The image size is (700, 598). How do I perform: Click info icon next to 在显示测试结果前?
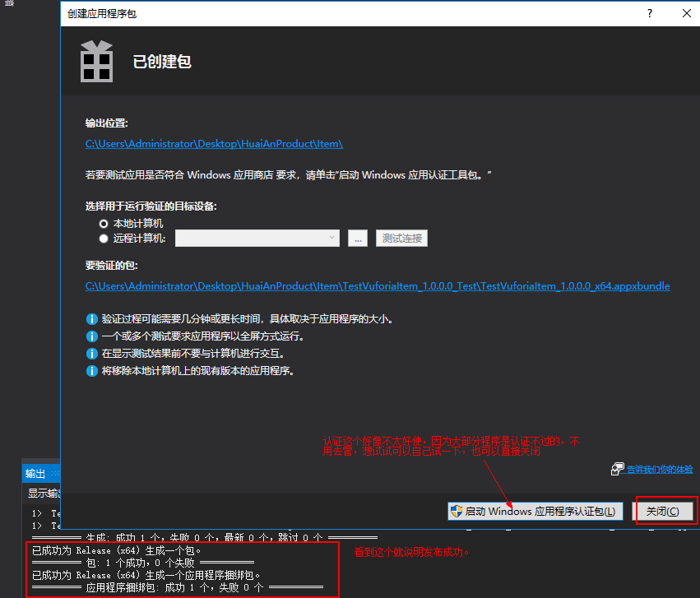point(91,354)
